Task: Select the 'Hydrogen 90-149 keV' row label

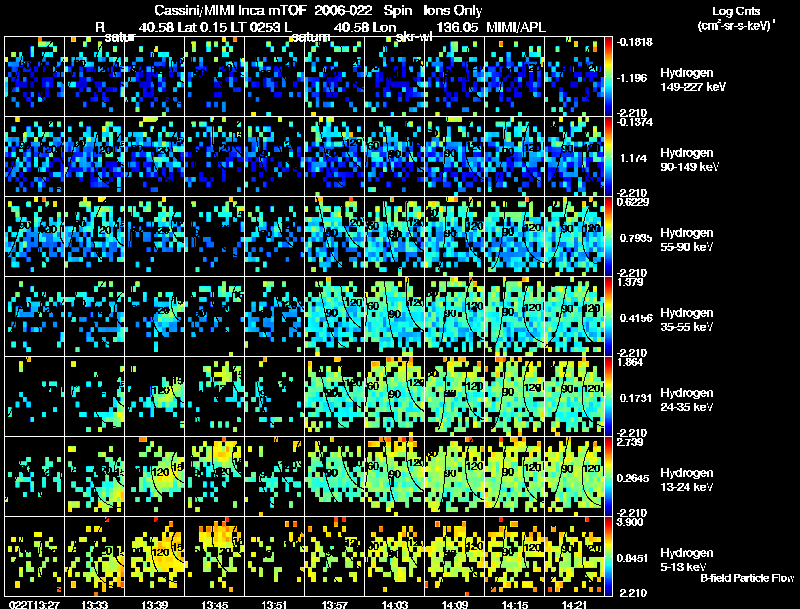Action: (689, 160)
